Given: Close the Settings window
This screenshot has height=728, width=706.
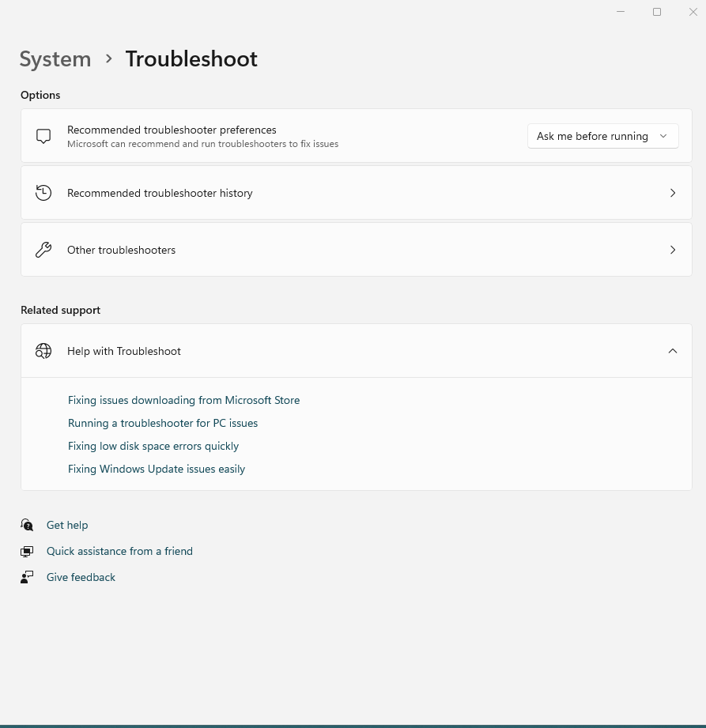Looking at the screenshot, I should click(693, 12).
